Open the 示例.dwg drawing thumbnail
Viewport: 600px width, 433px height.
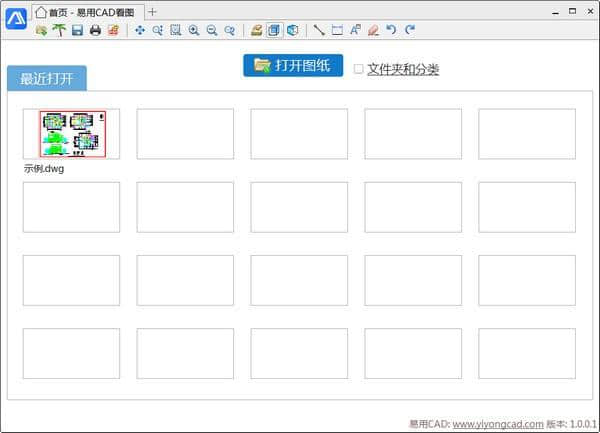point(72,134)
